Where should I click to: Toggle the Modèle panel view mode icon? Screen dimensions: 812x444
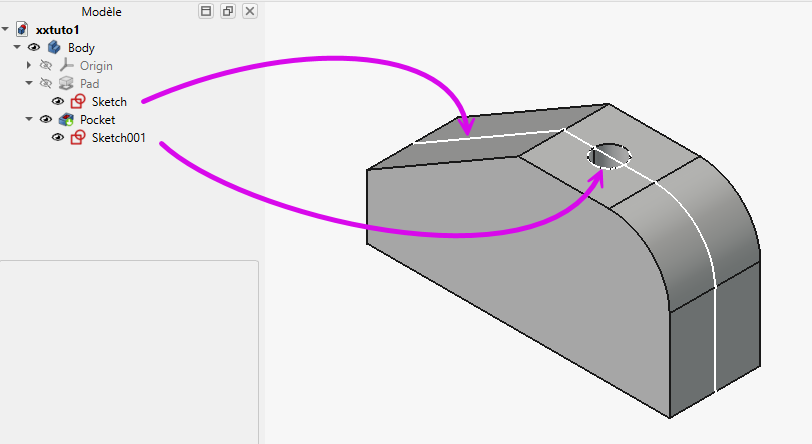pyautogui.click(x=206, y=11)
